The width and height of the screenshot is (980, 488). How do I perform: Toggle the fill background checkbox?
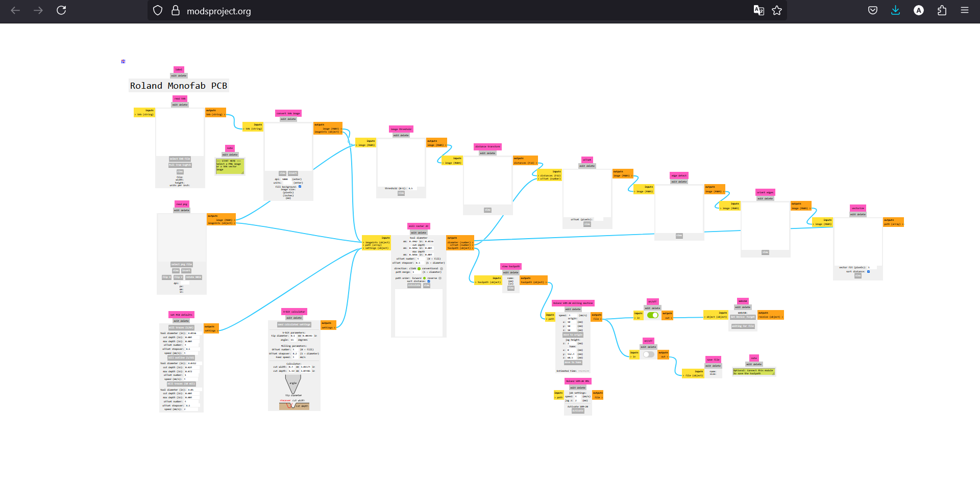(x=300, y=186)
